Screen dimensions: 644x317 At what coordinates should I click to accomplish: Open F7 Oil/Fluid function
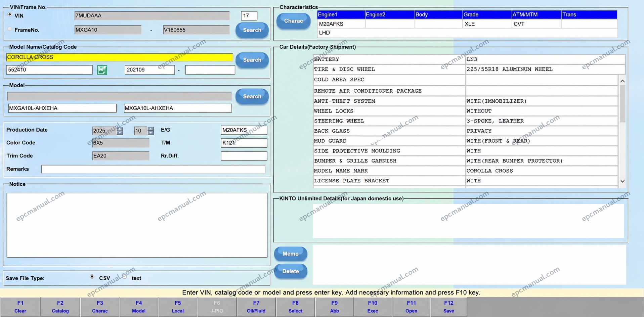tap(256, 307)
